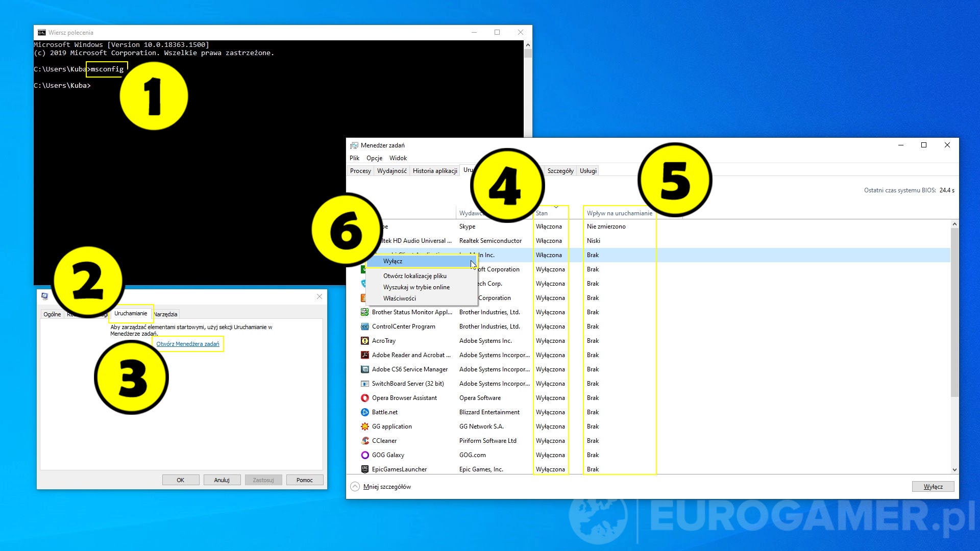Select the Brother Status Monitor Appl... row
The image size is (980, 551).
648,312
